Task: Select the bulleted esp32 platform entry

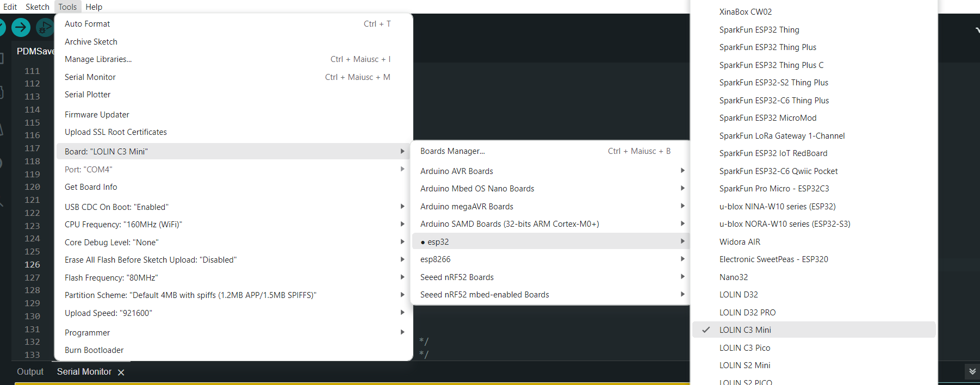Action: tap(438, 242)
